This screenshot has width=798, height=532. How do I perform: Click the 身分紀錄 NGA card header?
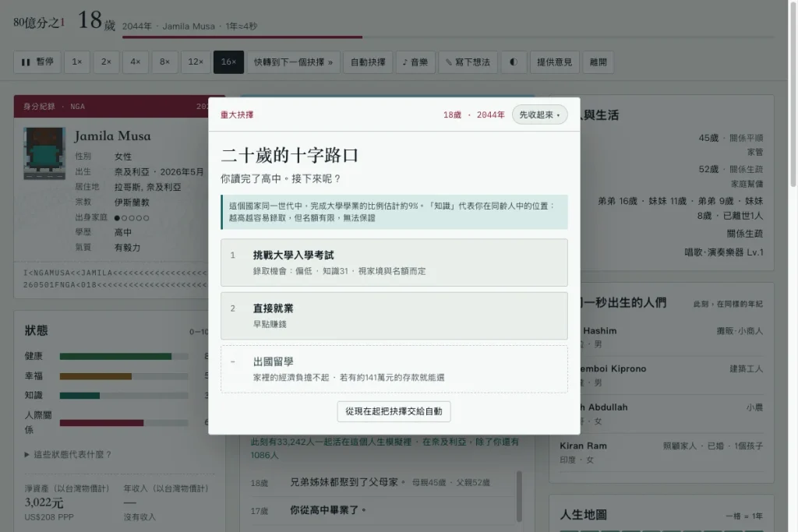119,106
